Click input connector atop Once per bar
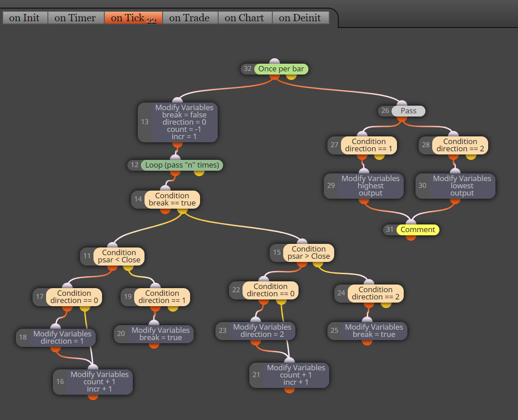This screenshot has width=518, height=420. tap(275, 61)
